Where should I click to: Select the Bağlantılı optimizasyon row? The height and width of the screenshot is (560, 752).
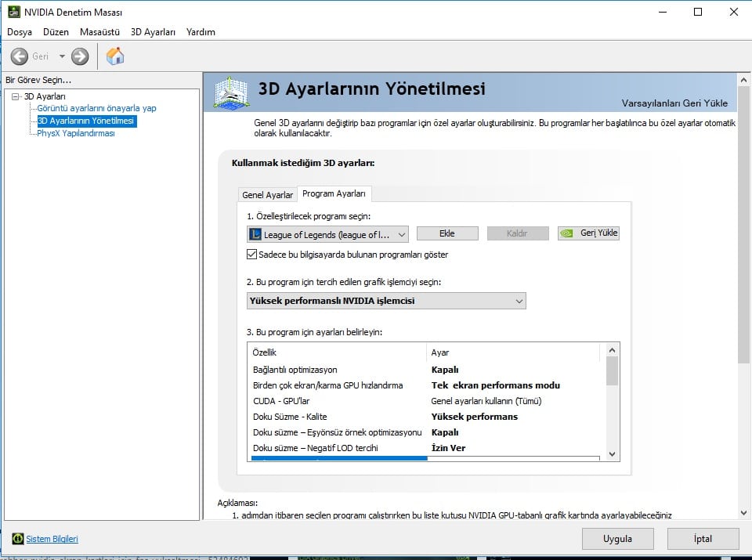[x=426, y=370]
